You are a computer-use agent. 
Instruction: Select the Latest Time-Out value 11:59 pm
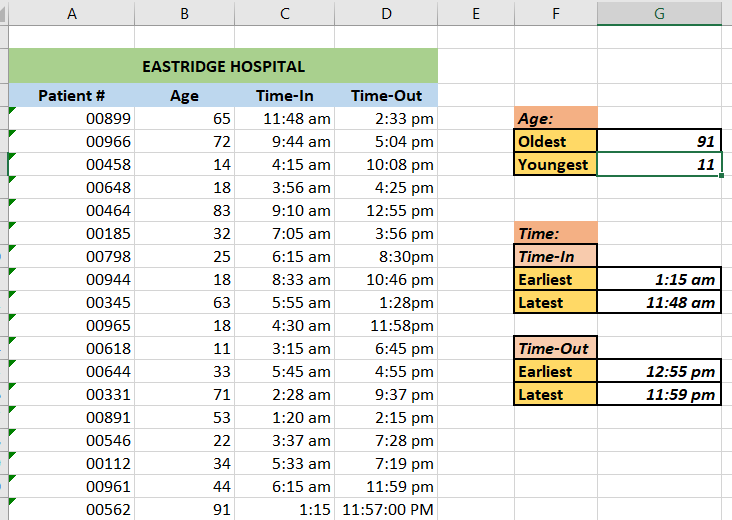(659, 394)
